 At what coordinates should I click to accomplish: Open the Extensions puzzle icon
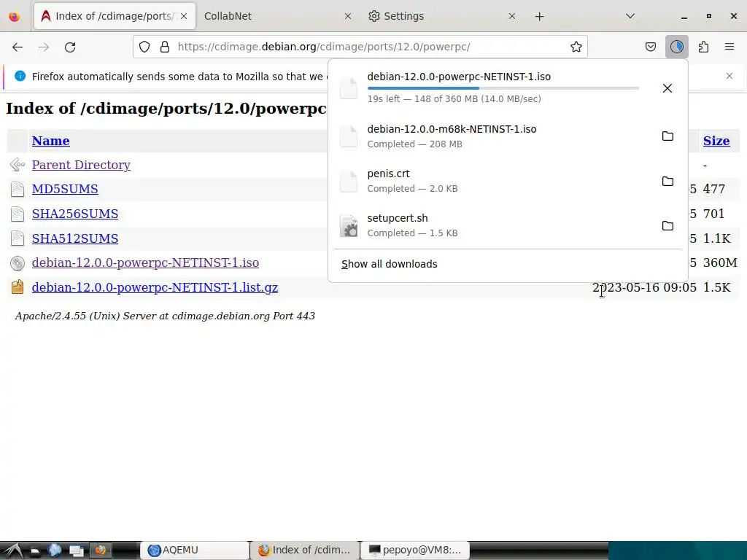703,47
